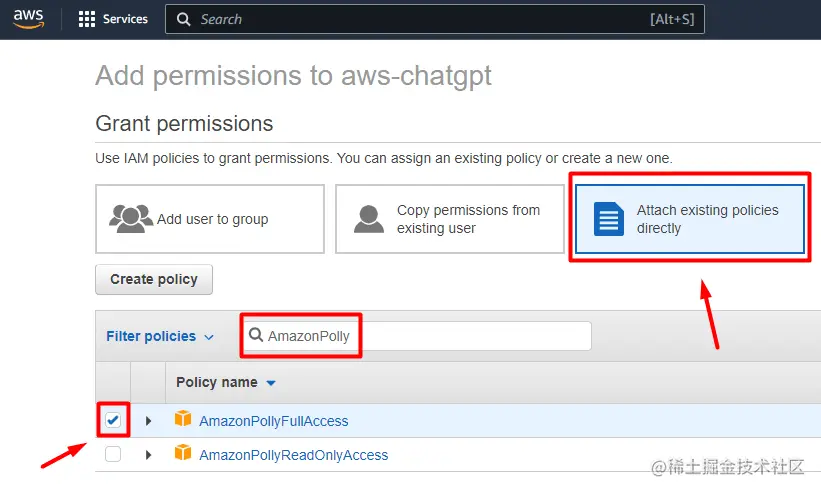The height and width of the screenshot is (493, 821).
Task: Expand the AmazonPollyFullAccess row details
Action: [148, 421]
